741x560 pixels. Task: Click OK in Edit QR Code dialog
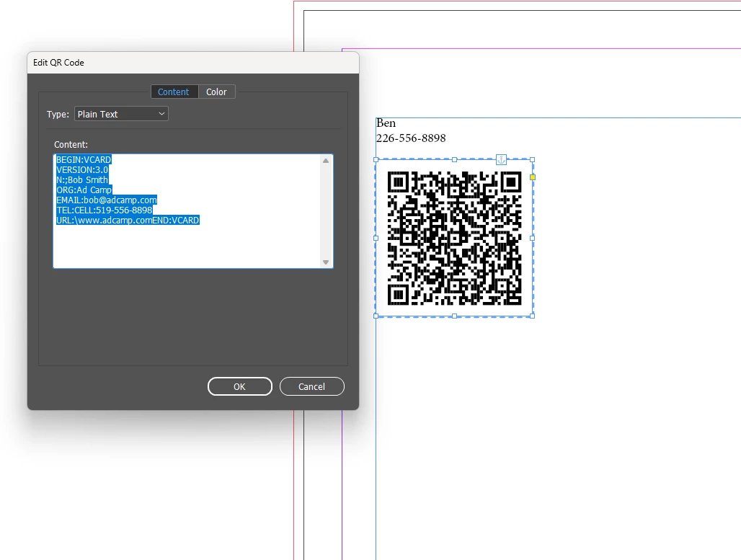239,386
